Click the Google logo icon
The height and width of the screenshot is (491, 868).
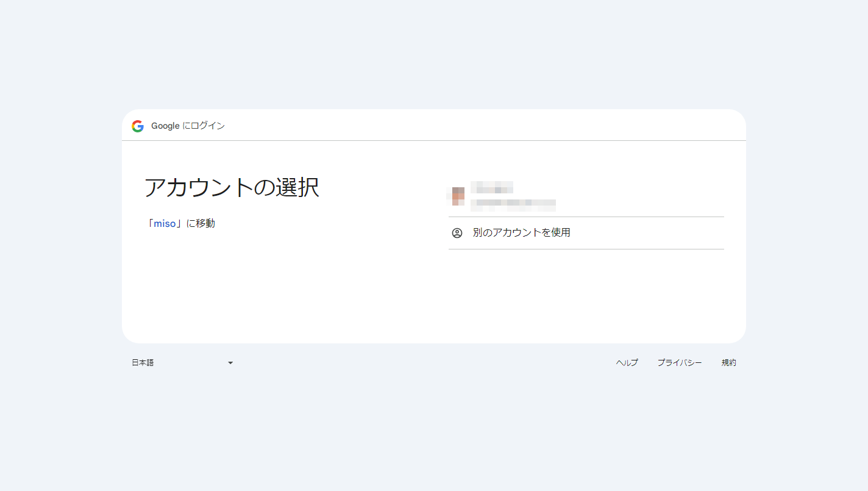click(x=138, y=126)
